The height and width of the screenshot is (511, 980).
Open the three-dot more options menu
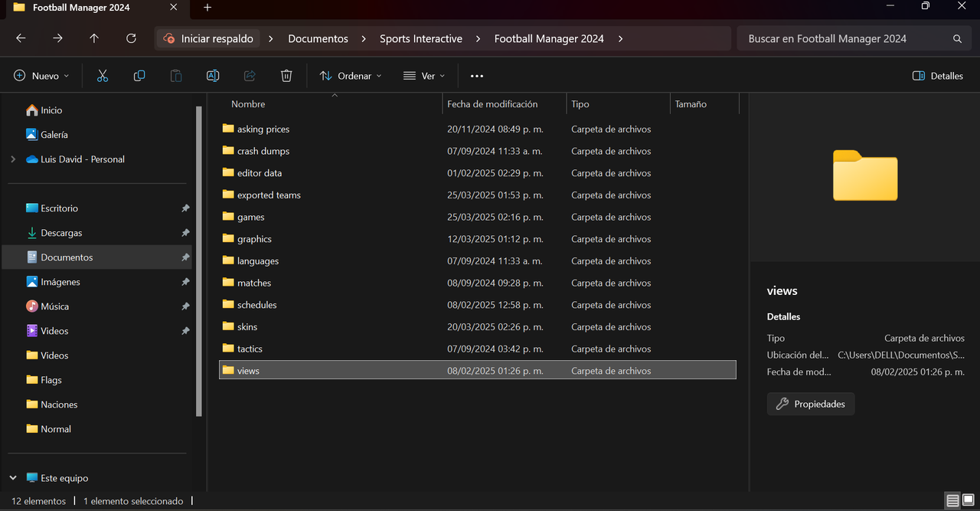coord(477,76)
